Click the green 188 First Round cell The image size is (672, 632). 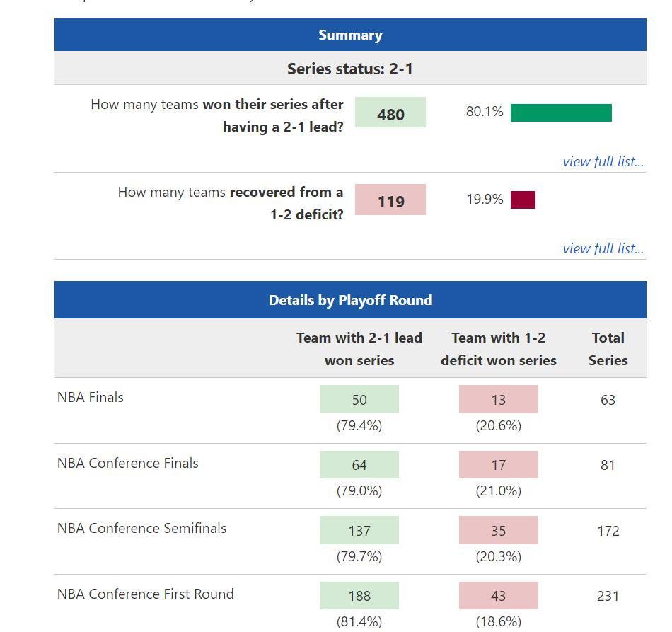coord(359,596)
